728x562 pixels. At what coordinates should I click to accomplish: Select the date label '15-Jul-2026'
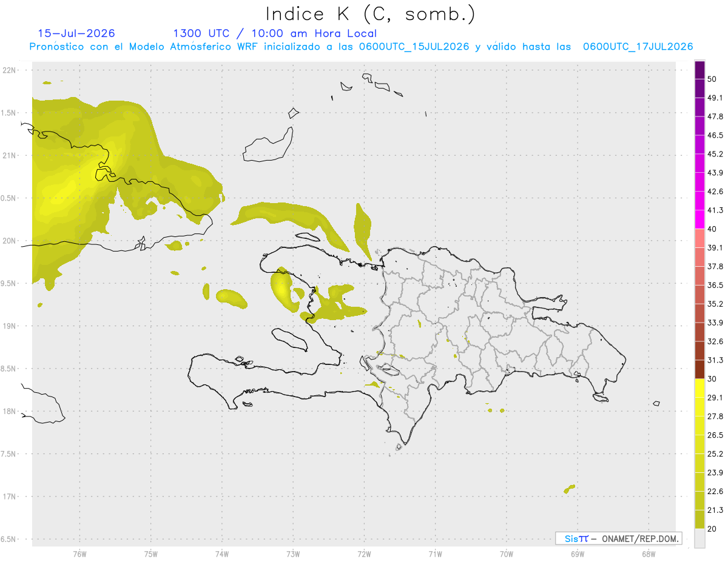76,33
